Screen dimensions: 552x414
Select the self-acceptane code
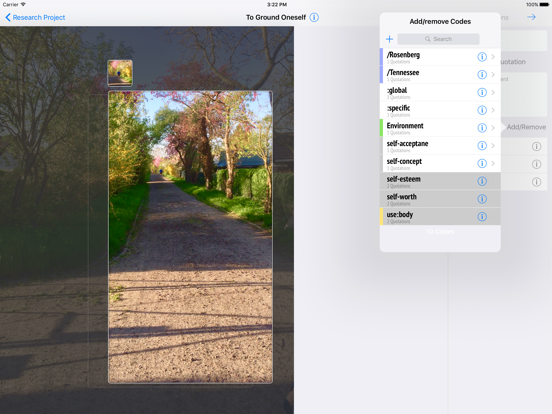pyautogui.click(x=440, y=146)
